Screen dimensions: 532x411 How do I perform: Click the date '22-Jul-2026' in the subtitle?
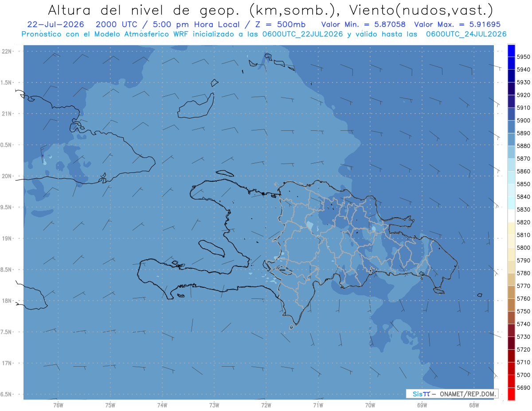click(x=56, y=24)
